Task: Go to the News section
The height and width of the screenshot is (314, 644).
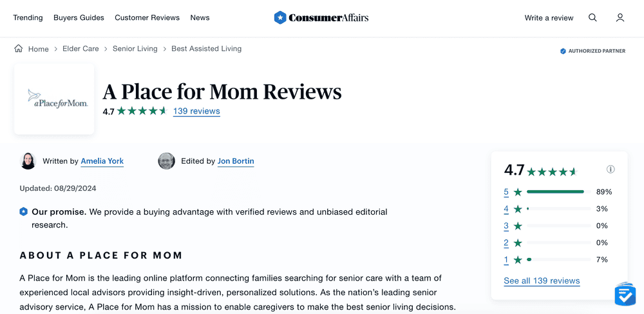Action: pyautogui.click(x=200, y=17)
